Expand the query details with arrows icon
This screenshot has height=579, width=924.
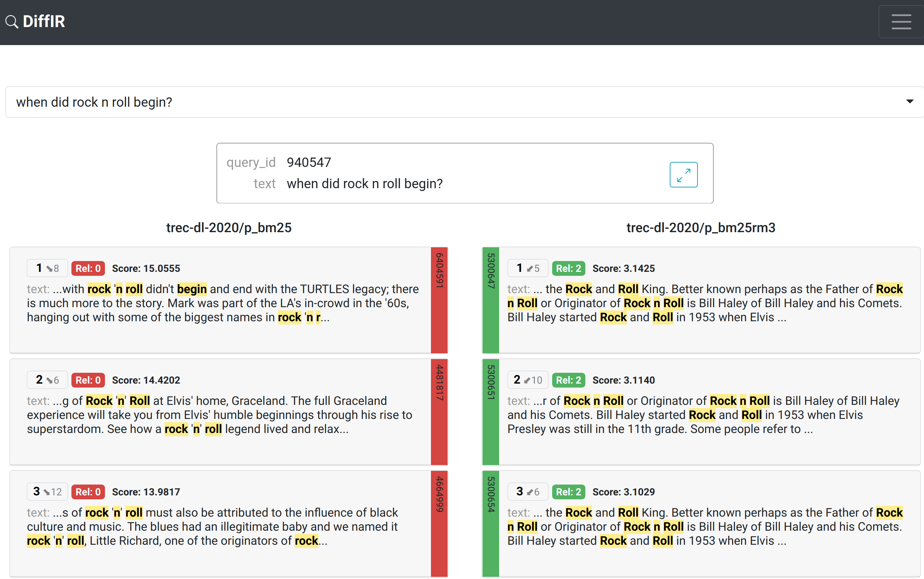pyautogui.click(x=683, y=174)
